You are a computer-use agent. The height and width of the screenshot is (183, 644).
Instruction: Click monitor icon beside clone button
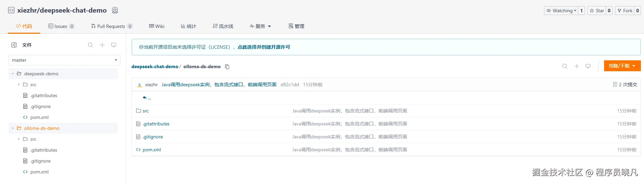(588, 66)
